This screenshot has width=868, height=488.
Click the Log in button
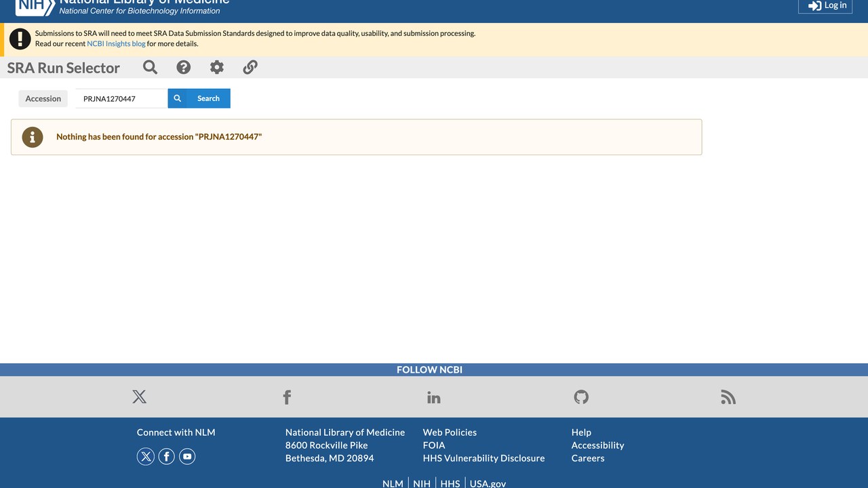pyautogui.click(x=825, y=5)
